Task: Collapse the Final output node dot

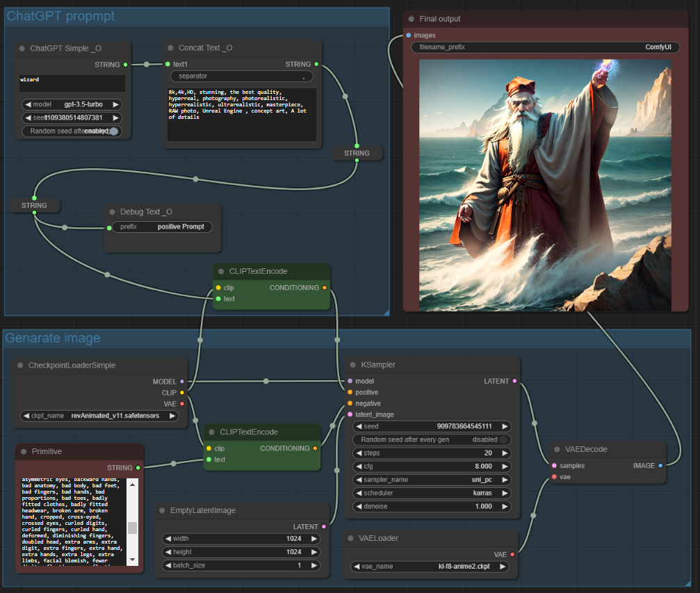Action: click(411, 19)
